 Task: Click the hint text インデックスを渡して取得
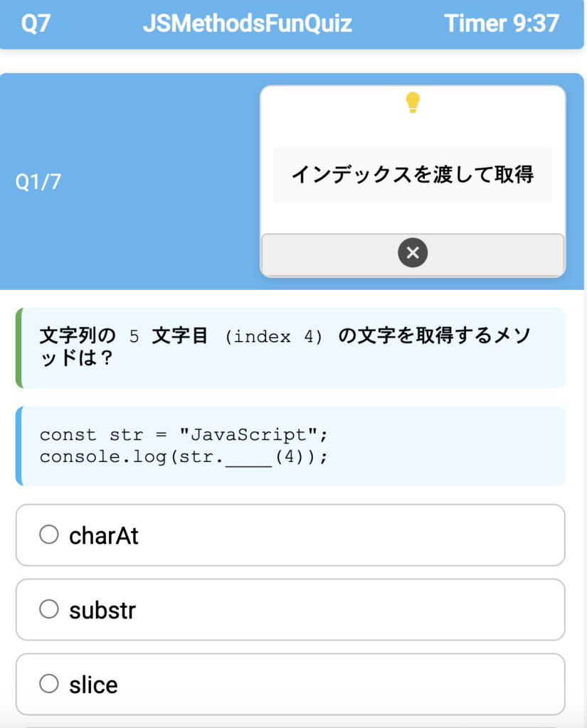(413, 175)
